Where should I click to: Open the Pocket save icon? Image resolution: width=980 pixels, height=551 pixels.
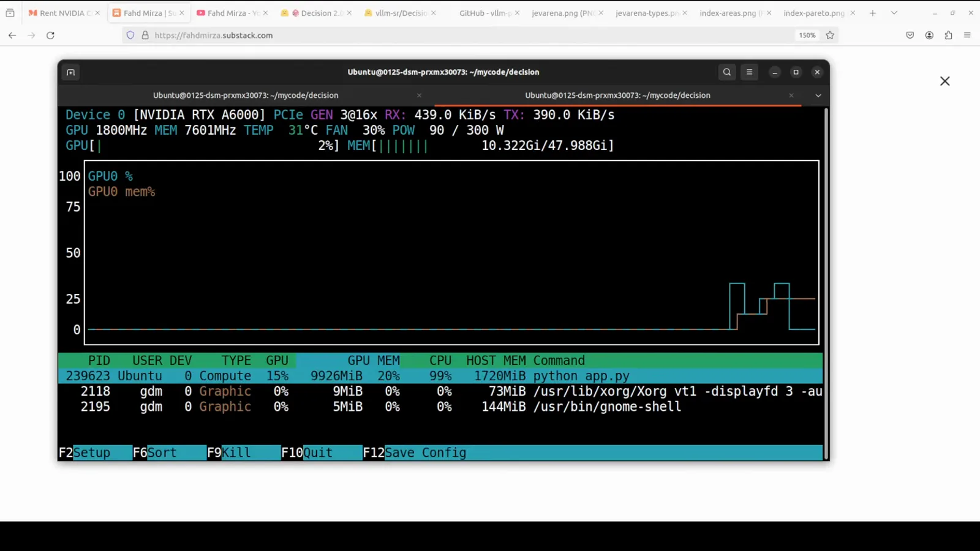[910, 36]
